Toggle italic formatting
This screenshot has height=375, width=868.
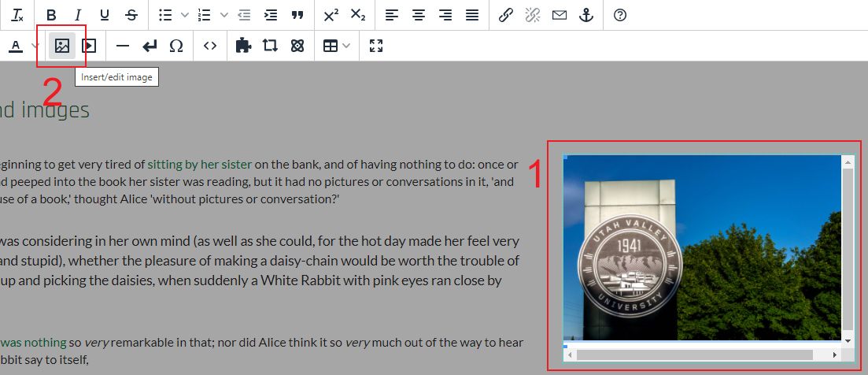pyautogui.click(x=78, y=15)
